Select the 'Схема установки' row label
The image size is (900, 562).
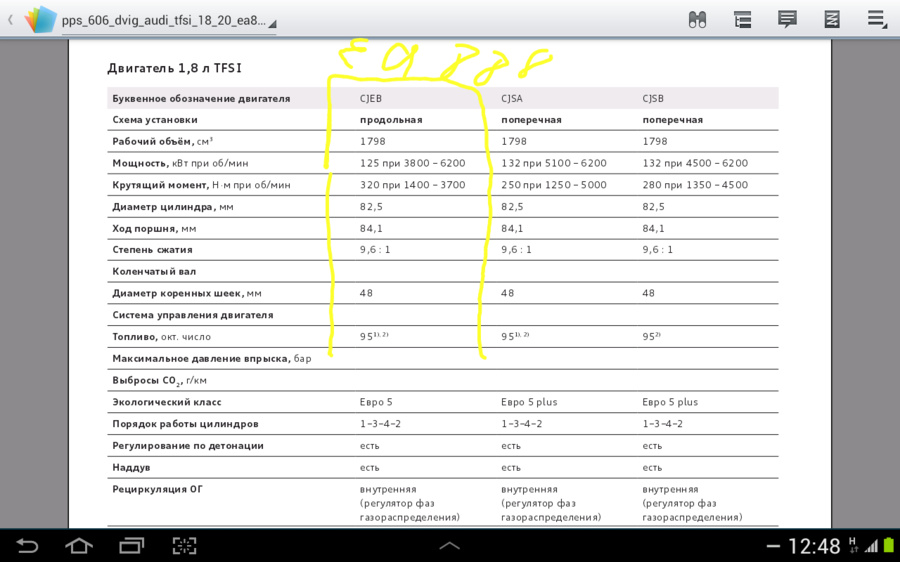point(155,120)
